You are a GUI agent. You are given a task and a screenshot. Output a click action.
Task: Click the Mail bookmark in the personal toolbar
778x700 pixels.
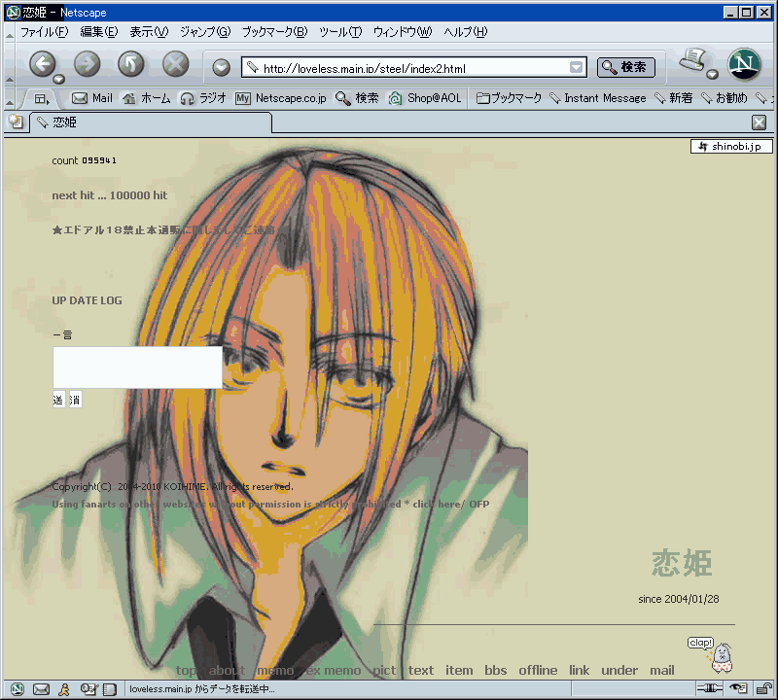coord(92,98)
